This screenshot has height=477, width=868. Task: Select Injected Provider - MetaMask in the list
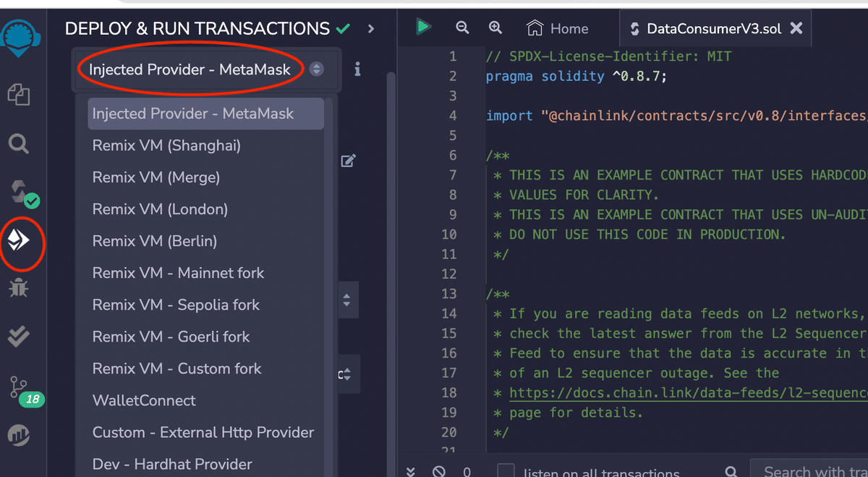[205, 114]
